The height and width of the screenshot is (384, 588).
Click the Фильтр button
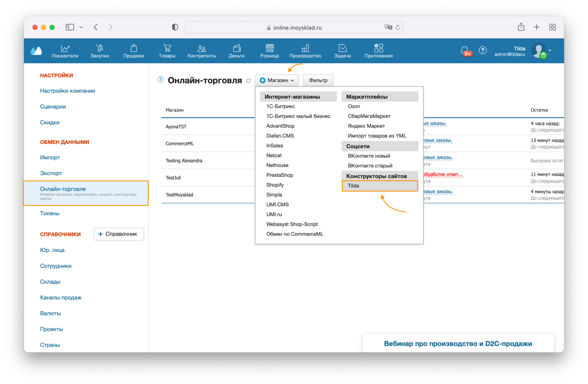point(318,80)
